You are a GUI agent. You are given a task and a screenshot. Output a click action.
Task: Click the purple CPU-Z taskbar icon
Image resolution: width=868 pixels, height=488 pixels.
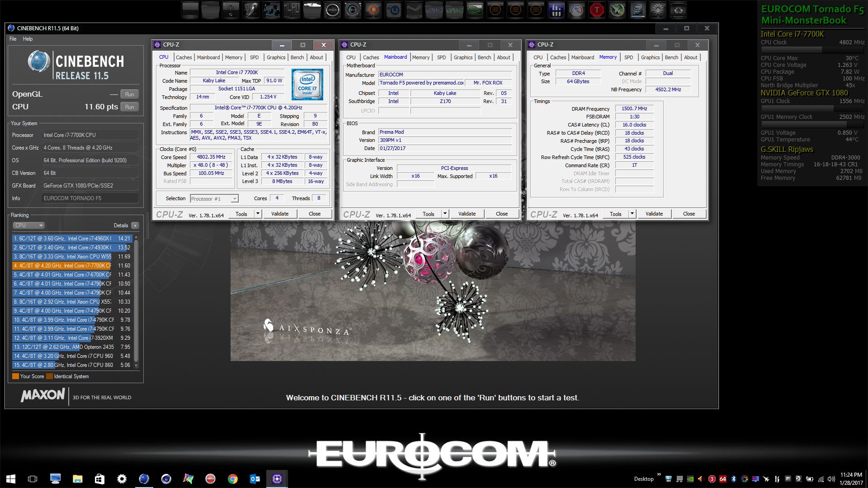tap(277, 479)
